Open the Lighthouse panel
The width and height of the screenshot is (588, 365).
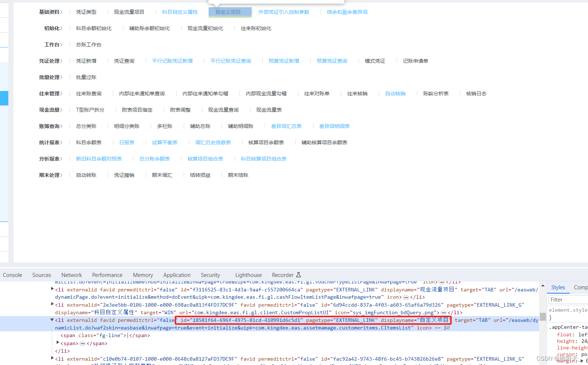[248, 275]
